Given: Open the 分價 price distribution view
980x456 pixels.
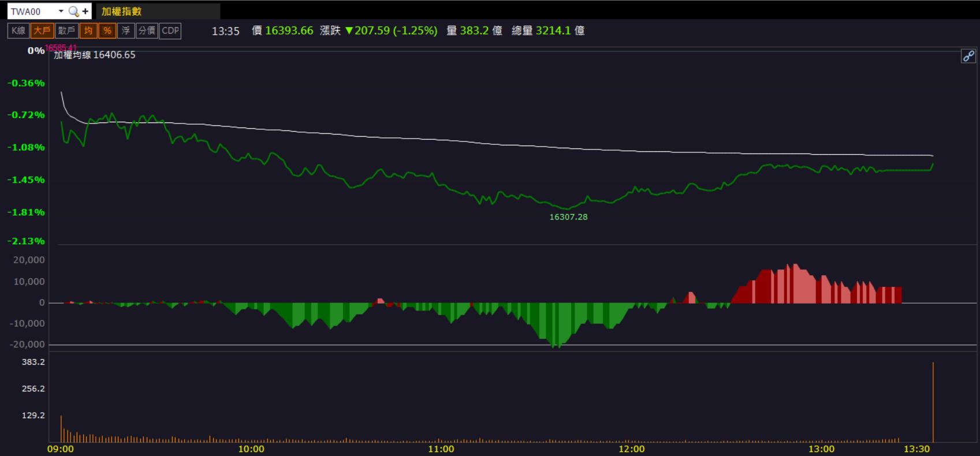Looking at the screenshot, I should click(147, 31).
